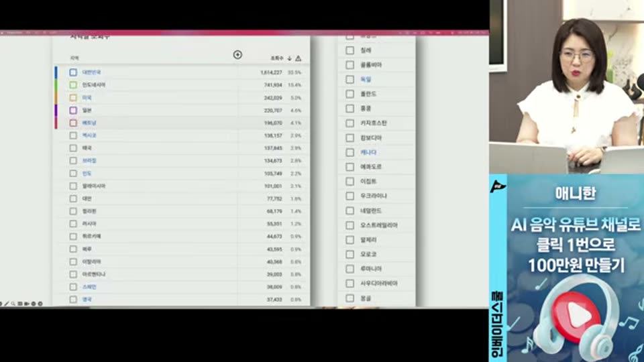This screenshot has height=362, width=644.
Task: Check the 태국 row checkbox
Action: pyautogui.click(x=73, y=147)
